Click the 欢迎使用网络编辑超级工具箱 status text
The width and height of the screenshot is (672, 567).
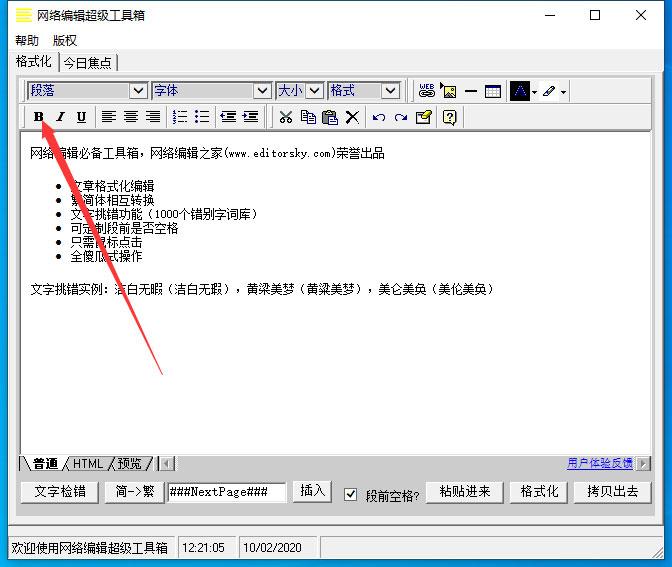tap(90, 548)
